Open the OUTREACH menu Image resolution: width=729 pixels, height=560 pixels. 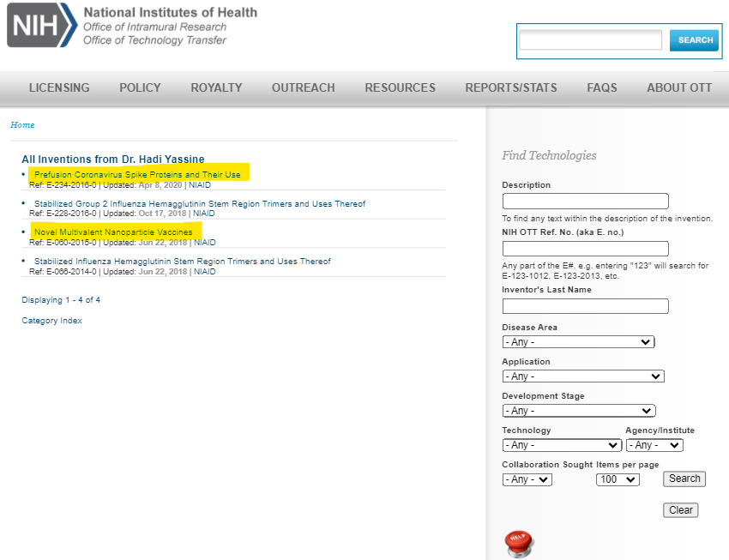[303, 87]
